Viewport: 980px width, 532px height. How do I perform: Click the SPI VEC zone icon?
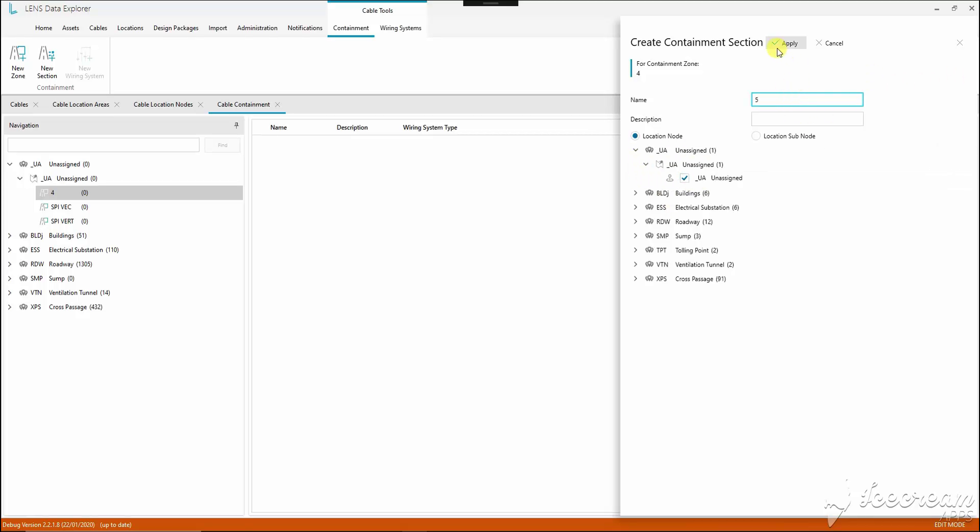click(44, 207)
